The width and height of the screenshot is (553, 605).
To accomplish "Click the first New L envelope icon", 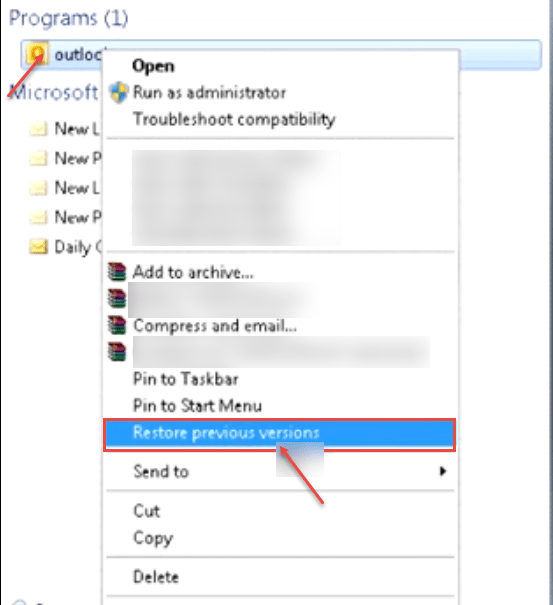I will click(38, 128).
